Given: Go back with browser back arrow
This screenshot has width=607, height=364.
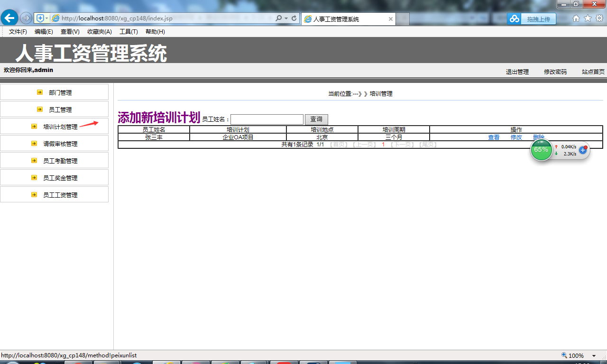Looking at the screenshot, I should (x=9, y=18).
